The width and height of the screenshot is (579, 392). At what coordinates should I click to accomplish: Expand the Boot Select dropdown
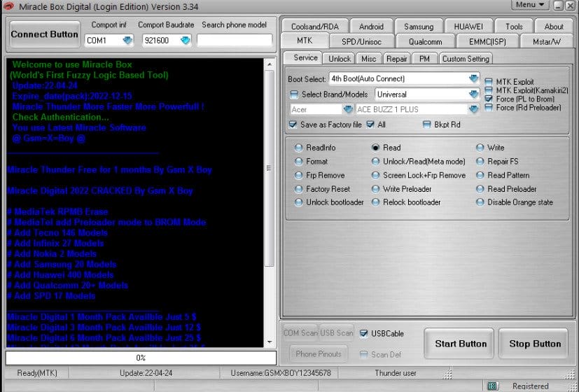click(473, 78)
